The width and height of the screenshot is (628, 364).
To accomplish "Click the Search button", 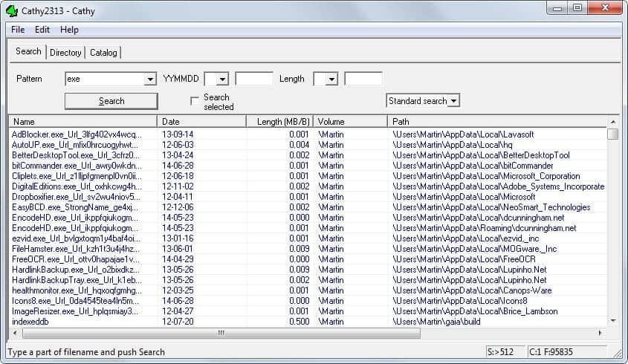I will (111, 101).
